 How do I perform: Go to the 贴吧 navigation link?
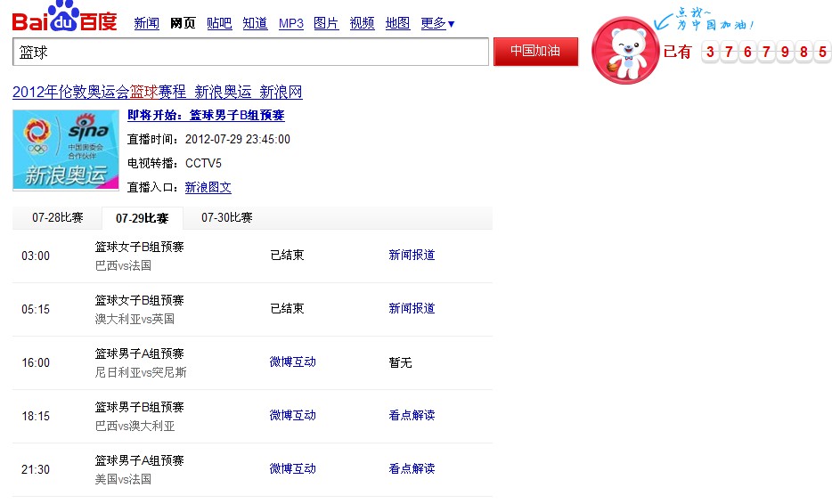[219, 24]
